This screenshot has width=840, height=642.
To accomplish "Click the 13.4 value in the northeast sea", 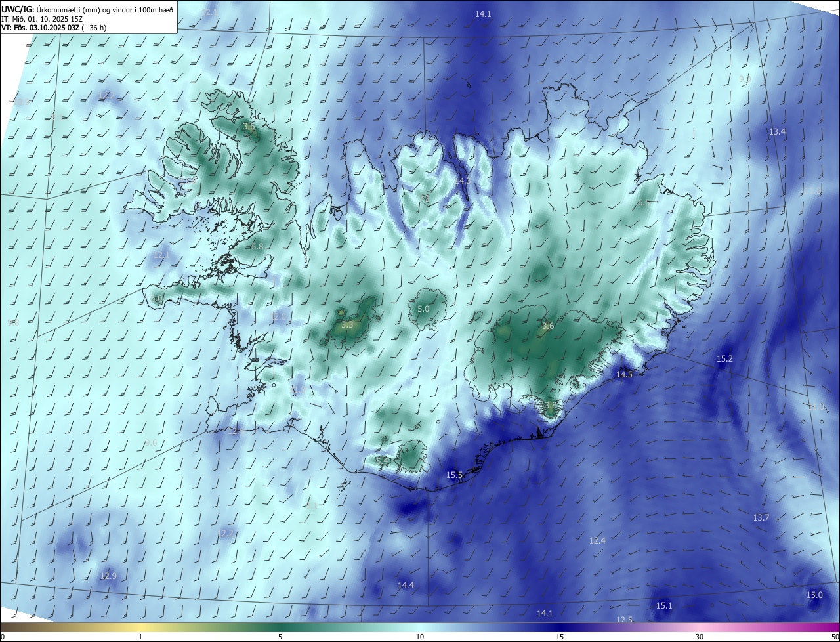I will 777,132.
